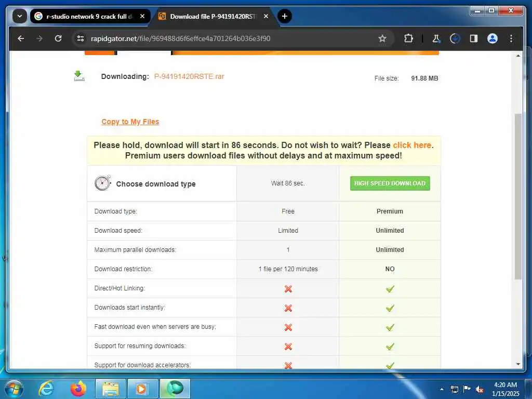This screenshot has width=532, height=399.
Task: Click the green download arrow icon
Action: click(x=79, y=76)
